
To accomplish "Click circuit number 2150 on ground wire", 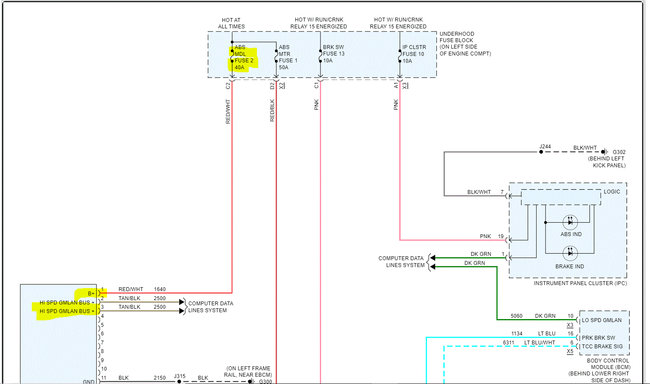I will pyautogui.click(x=160, y=378).
